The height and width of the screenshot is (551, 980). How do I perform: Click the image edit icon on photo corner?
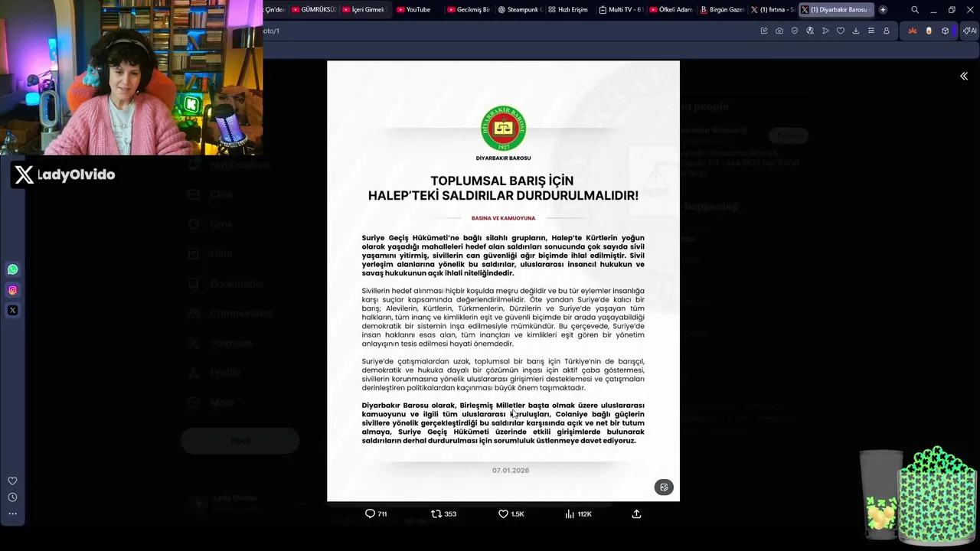coord(664,487)
